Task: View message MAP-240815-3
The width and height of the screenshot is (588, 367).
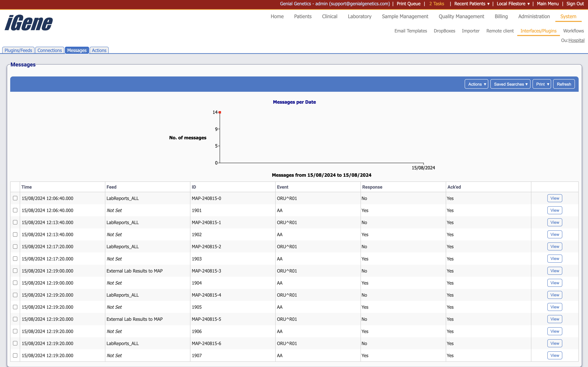Action: (554, 271)
